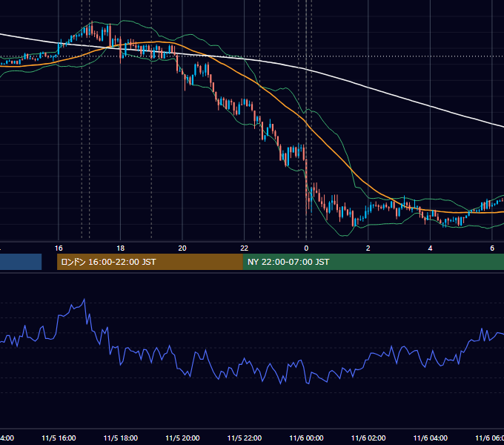This screenshot has width=504, height=445.
Task: Click the NY 22:00-07:00 JST session bar
Action: pyautogui.click(x=374, y=262)
